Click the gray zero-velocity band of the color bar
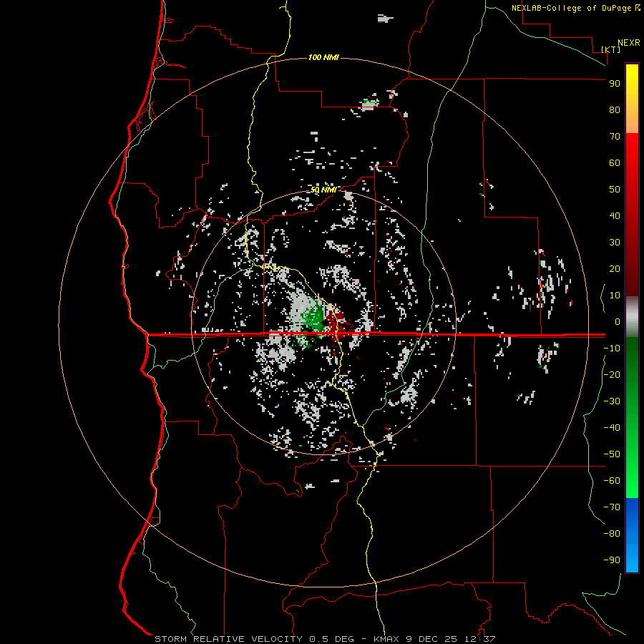Image resolution: width=644 pixels, height=644 pixels. 632,317
